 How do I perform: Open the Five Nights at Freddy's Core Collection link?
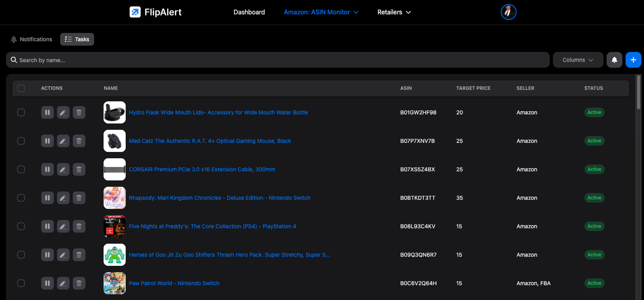(x=213, y=226)
